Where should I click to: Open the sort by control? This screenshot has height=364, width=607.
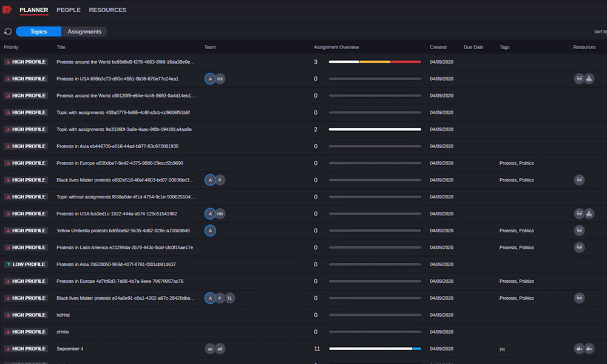600,32
